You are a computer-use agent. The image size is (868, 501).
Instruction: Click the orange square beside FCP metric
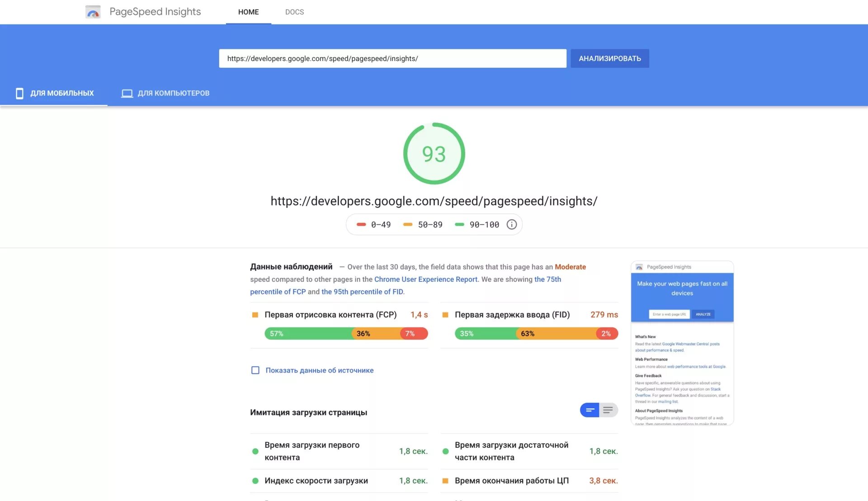(255, 315)
